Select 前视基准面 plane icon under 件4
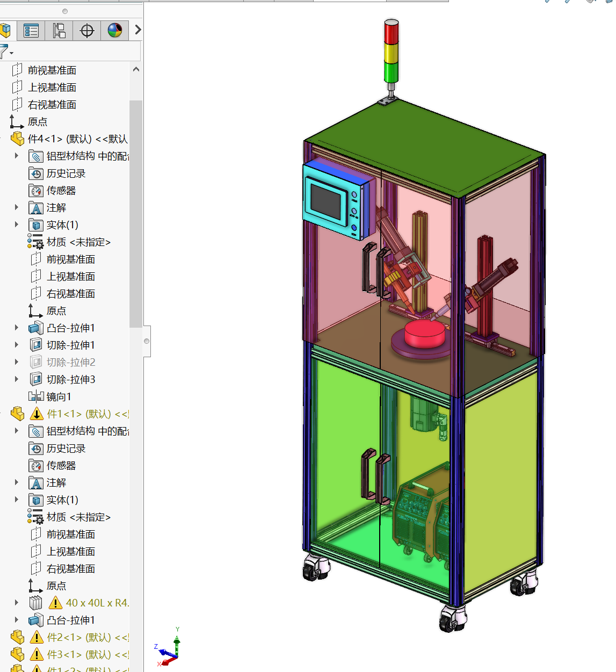This screenshot has height=672, width=616. [x=36, y=259]
